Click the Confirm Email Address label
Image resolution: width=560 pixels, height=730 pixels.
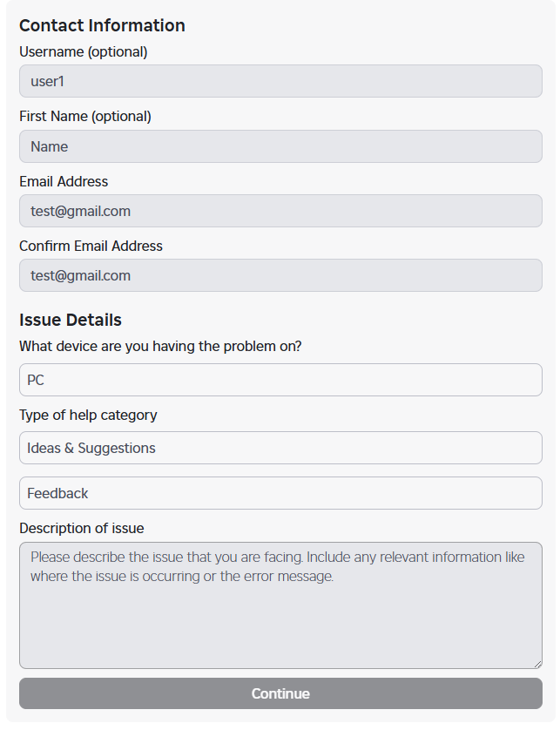click(x=91, y=247)
